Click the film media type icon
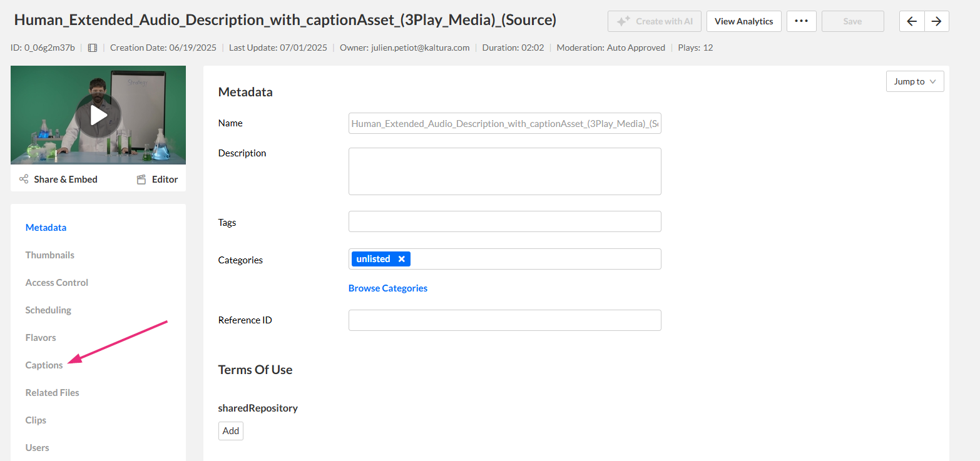Image resolution: width=980 pixels, height=461 pixels. (93, 48)
